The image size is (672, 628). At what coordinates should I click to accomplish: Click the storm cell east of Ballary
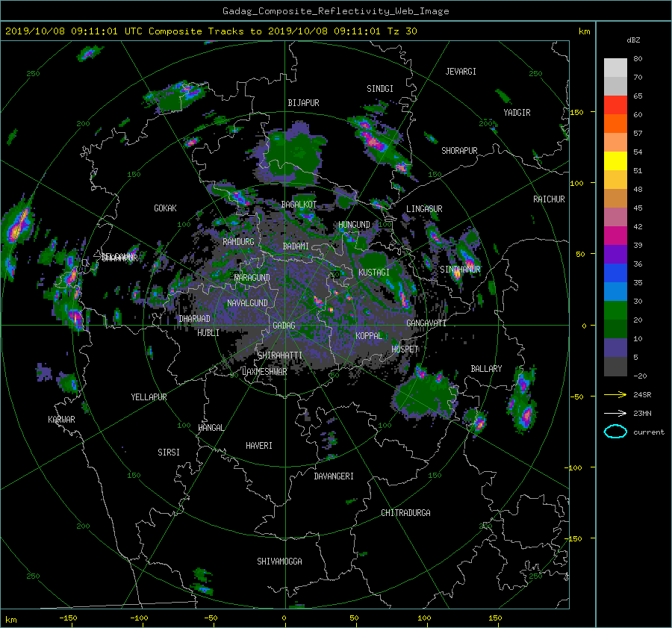click(x=523, y=401)
